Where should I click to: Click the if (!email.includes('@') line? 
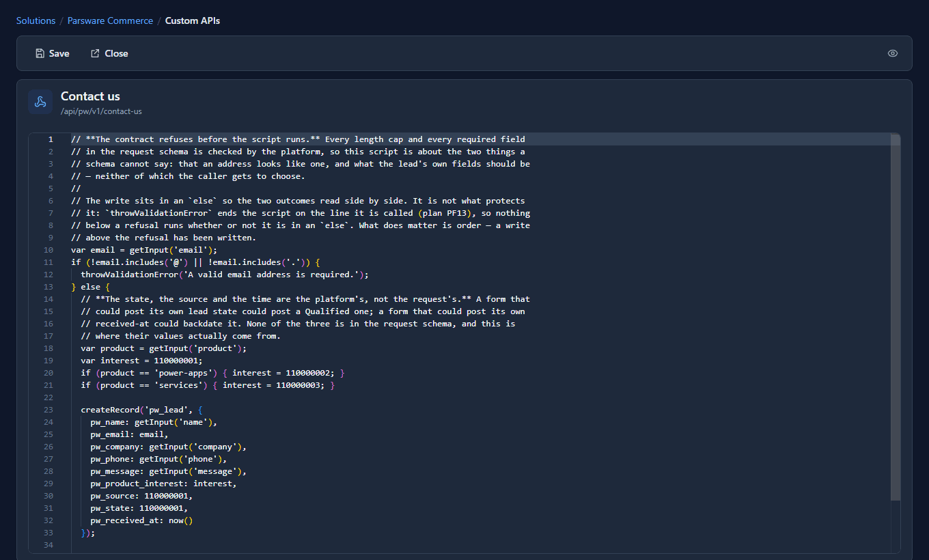(x=195, y=262)
